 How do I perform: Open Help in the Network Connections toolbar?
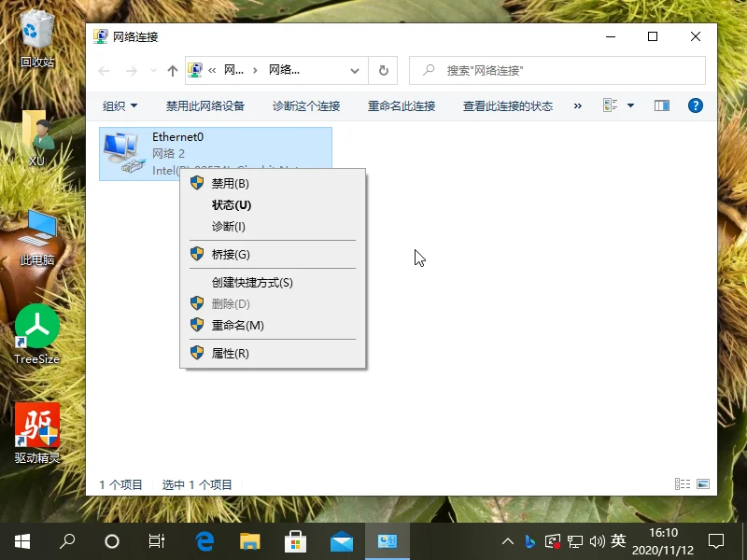click(x=696, y=105)
